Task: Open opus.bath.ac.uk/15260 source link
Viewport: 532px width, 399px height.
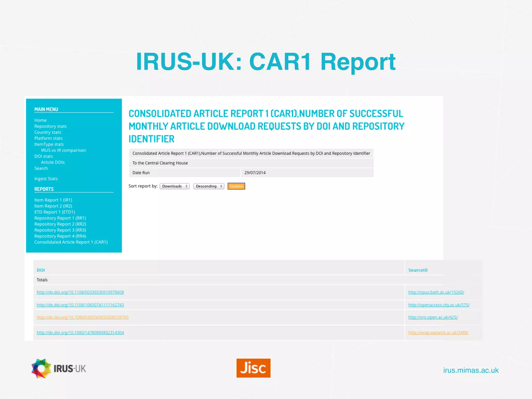Action: 436,292
